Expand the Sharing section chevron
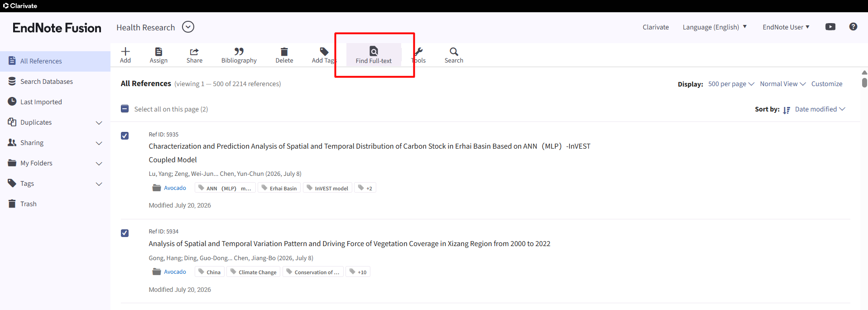The width and height of the screenshot is (868, 310). coord(99,143)
